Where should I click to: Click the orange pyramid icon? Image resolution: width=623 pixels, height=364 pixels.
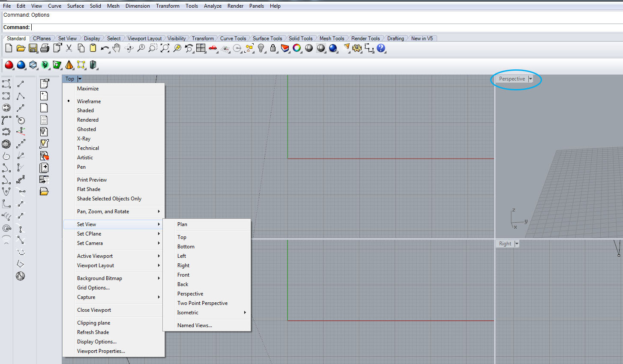point(69,65)
